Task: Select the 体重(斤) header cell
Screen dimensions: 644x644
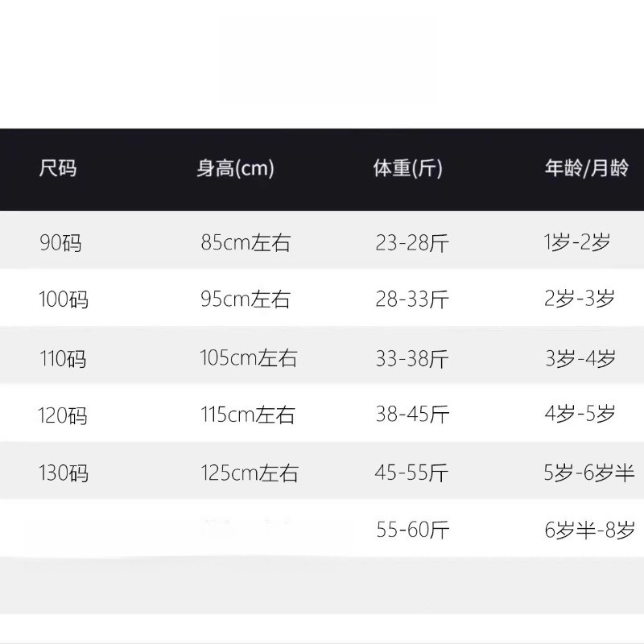Action: (x=408, y=169)
